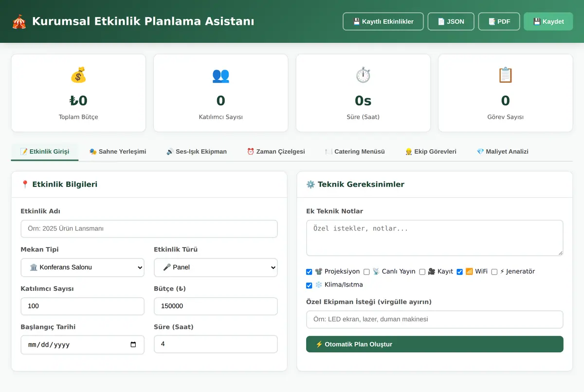This screenshot has height=392, width=584.
Task: Switch to the Sahne Yerleşimi tab
Action: point(118,152)
